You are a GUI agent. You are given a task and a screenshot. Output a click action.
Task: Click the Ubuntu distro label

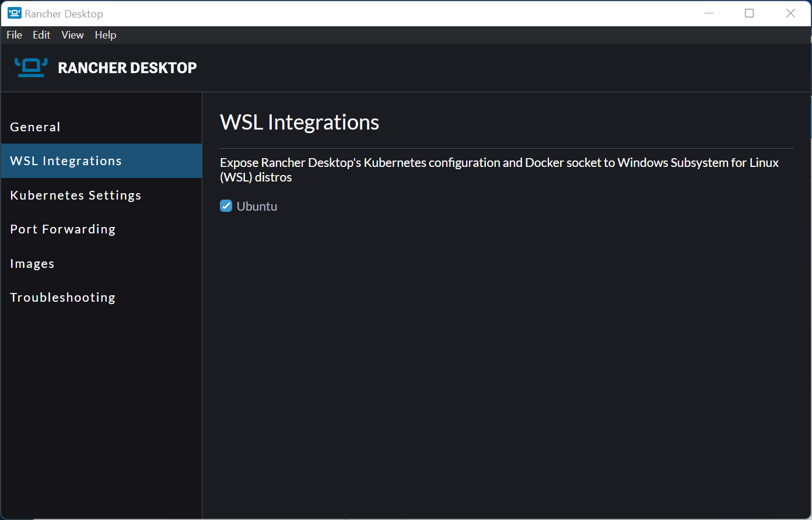coord(257,207)
